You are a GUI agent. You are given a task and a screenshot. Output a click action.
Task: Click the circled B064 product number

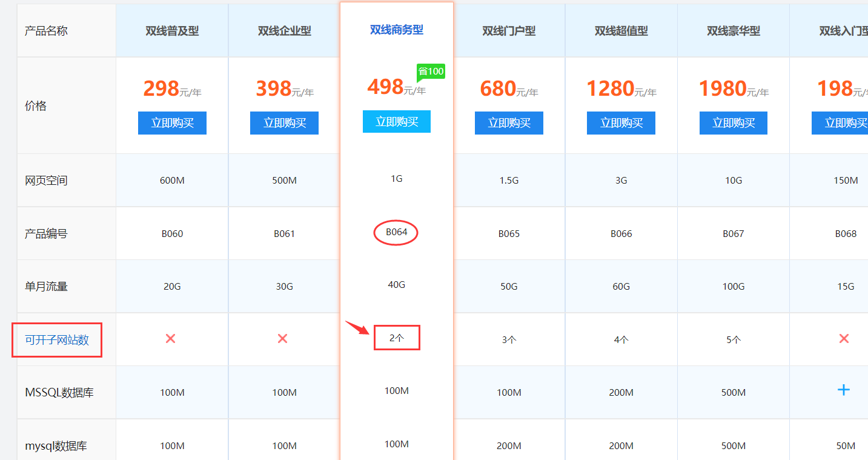(x=396, y=232)
